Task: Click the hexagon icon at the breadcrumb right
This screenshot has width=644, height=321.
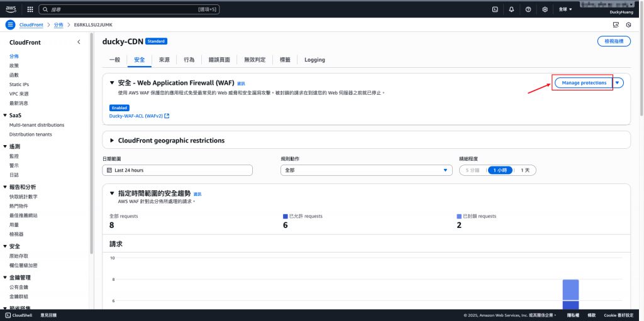Action: tap(628, 24)
